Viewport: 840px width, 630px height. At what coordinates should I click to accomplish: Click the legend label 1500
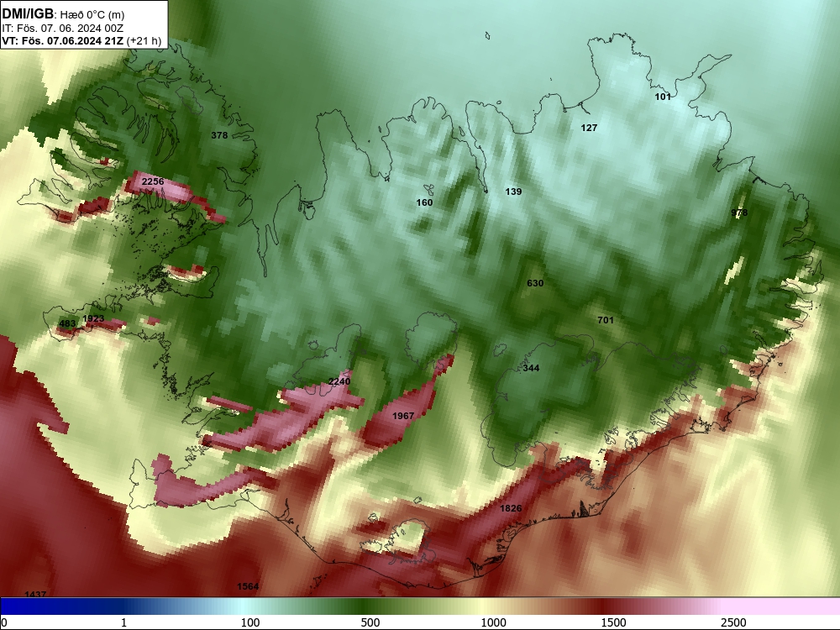coord(613,622)
